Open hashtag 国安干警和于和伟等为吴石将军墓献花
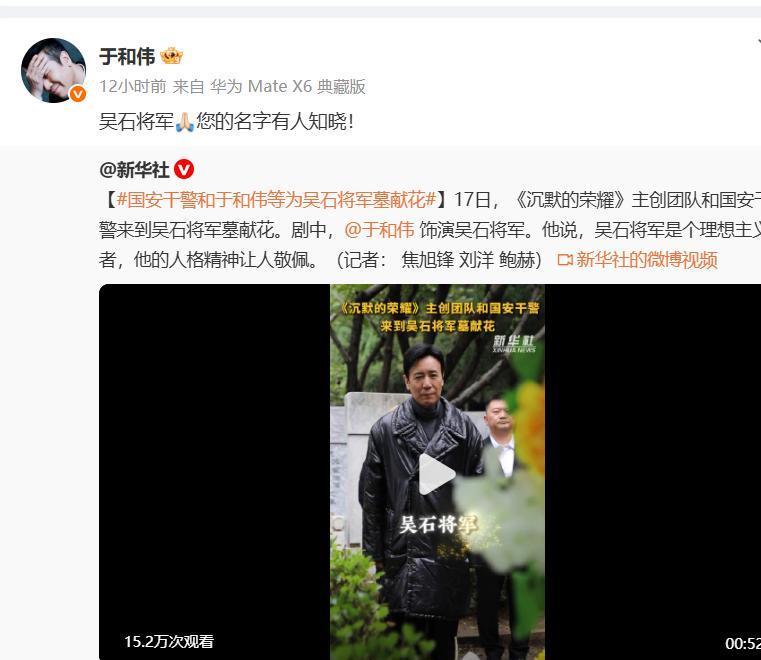The width and height of the screenshot is (761, 660). pyautogui.click(x=276, y=200)
